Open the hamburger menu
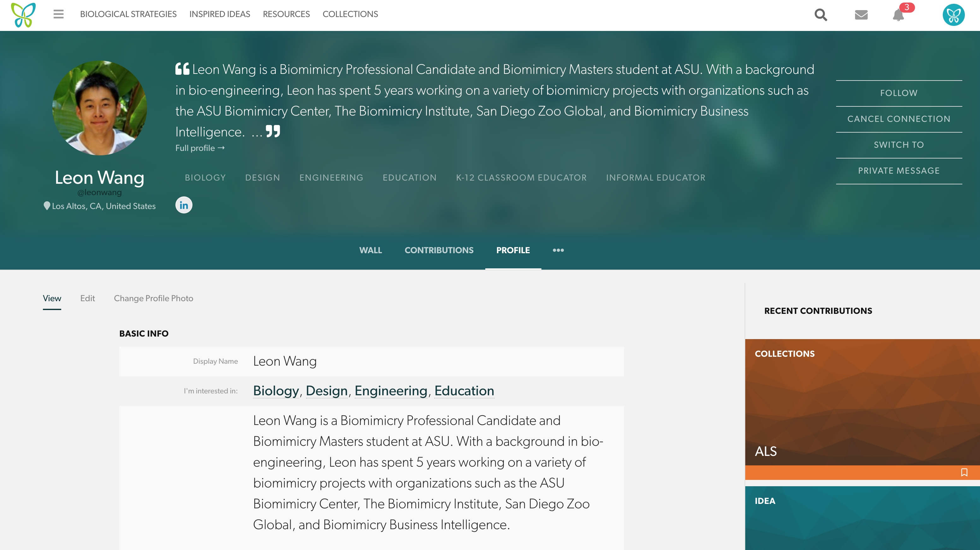 tap(58, 15)
